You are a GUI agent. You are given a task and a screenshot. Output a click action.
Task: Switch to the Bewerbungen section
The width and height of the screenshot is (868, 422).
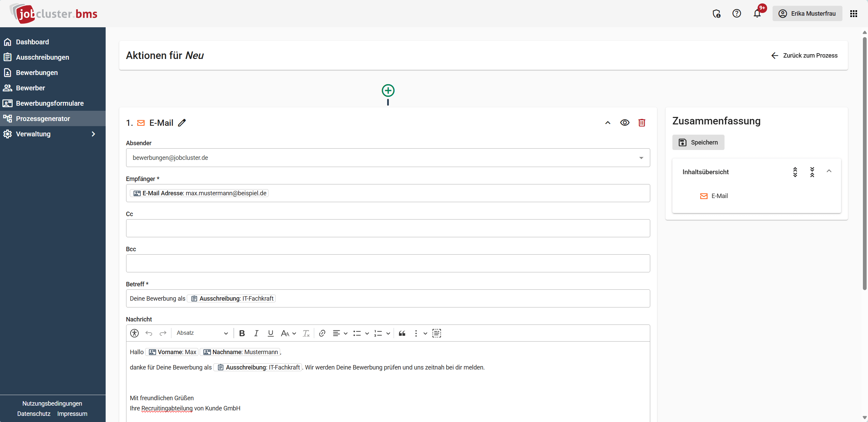[x=37, y=72]
